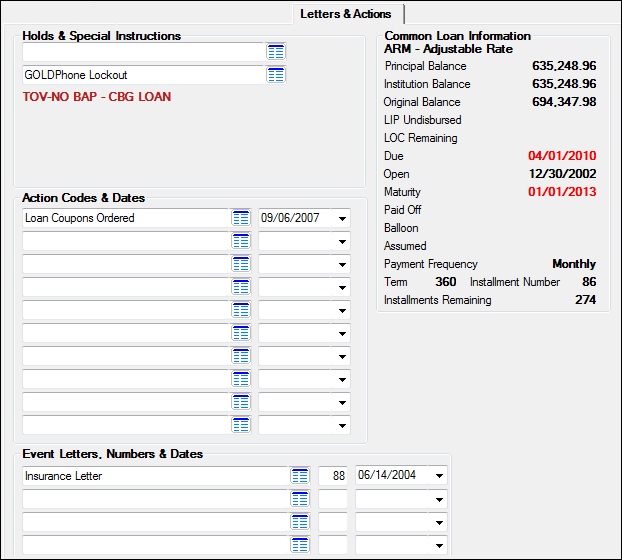Image resolution: width=622 pixels, height=560 pixels.
Task: Expand the 06/14/2004 date dropdown
Action: [x=439, y=476]
